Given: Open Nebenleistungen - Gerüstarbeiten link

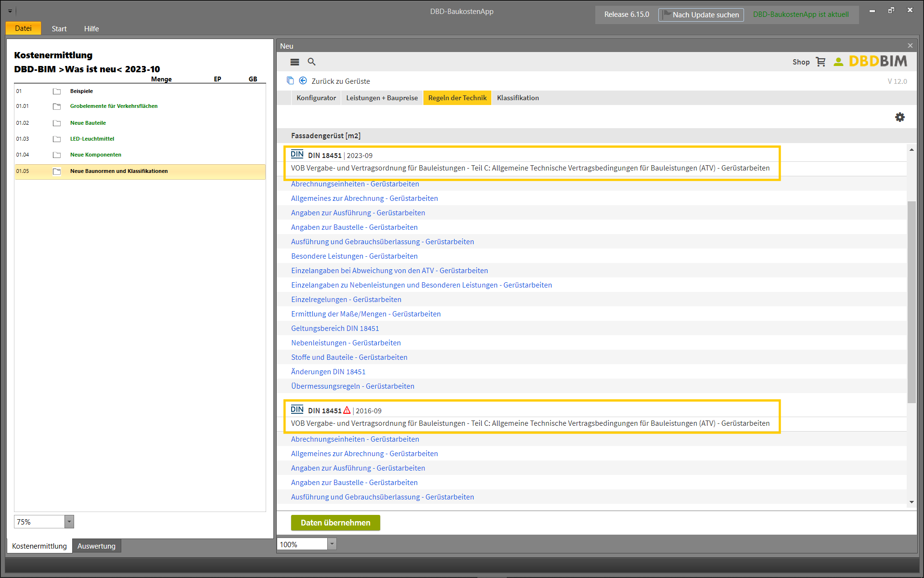Looking at the screenshot, I should coord(346,343).
